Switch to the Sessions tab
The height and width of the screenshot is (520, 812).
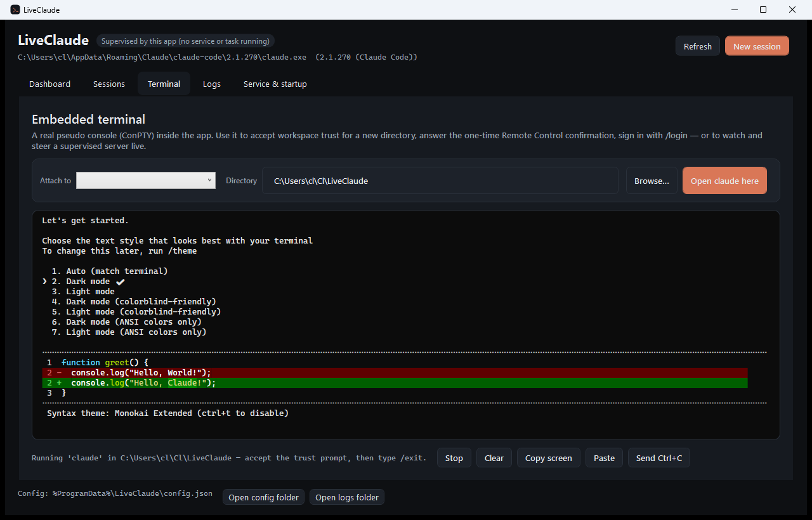point(109,84)
